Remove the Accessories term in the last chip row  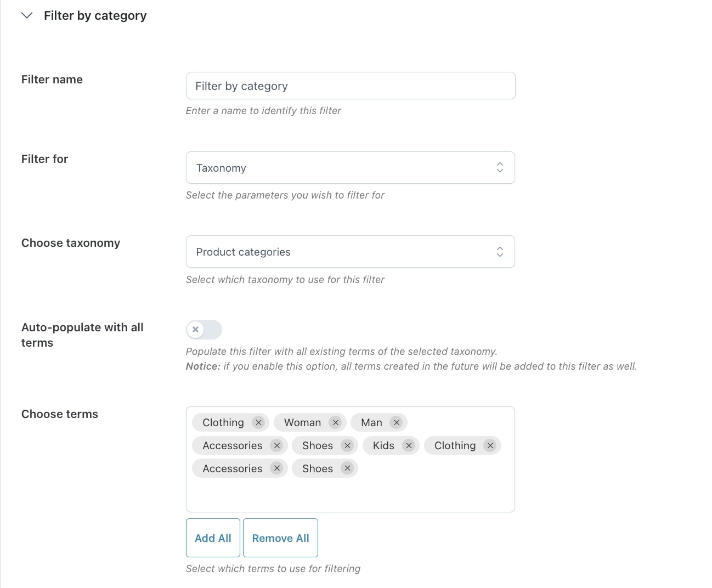[x=277, y=468]
